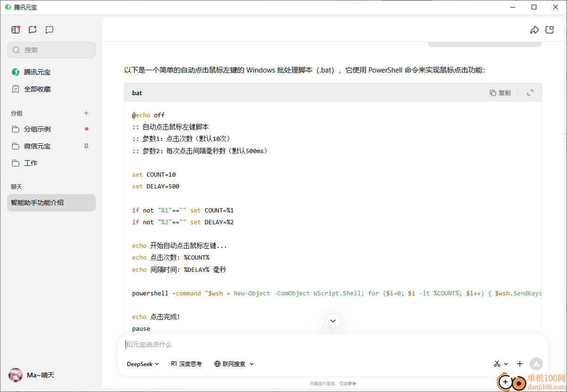Click the 腾讯元宝 logo in title bar
This screenshot has width=567, height=392.
8,7
